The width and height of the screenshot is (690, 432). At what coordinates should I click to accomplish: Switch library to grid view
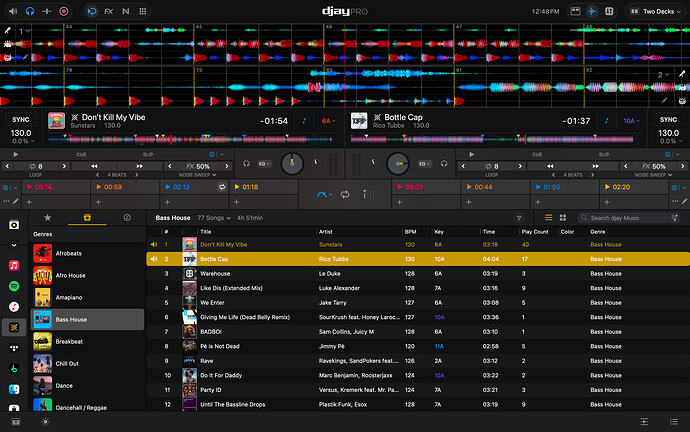pos(562,218)
